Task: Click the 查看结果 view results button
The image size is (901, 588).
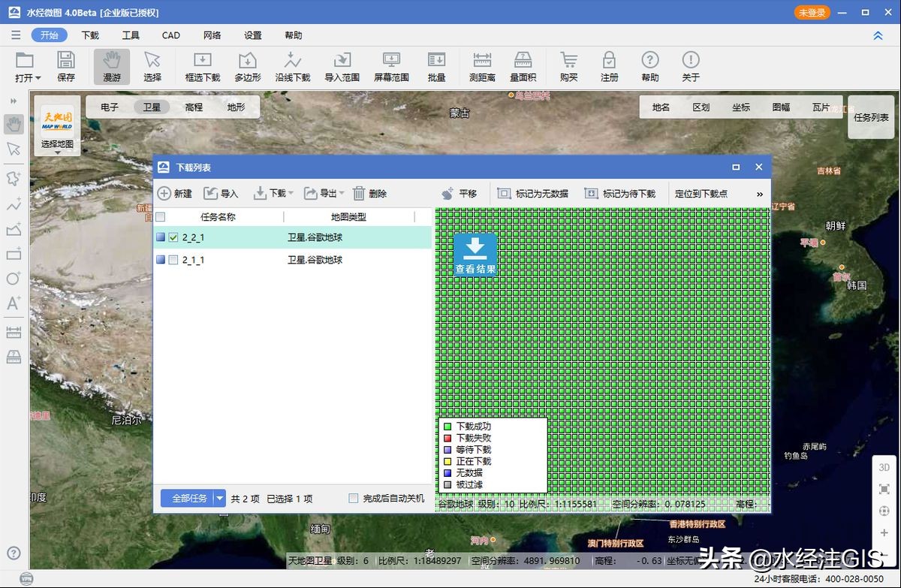Action: point(475,255)
